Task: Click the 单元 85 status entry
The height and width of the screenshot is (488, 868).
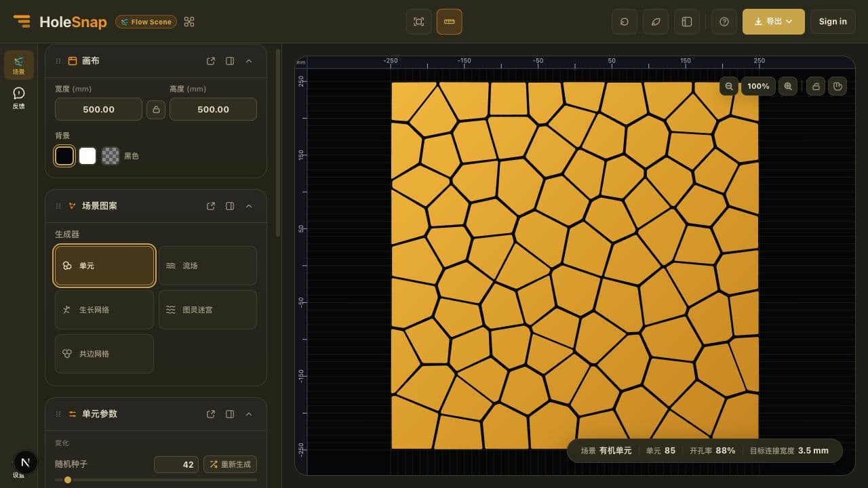Action: pos(660,451)
